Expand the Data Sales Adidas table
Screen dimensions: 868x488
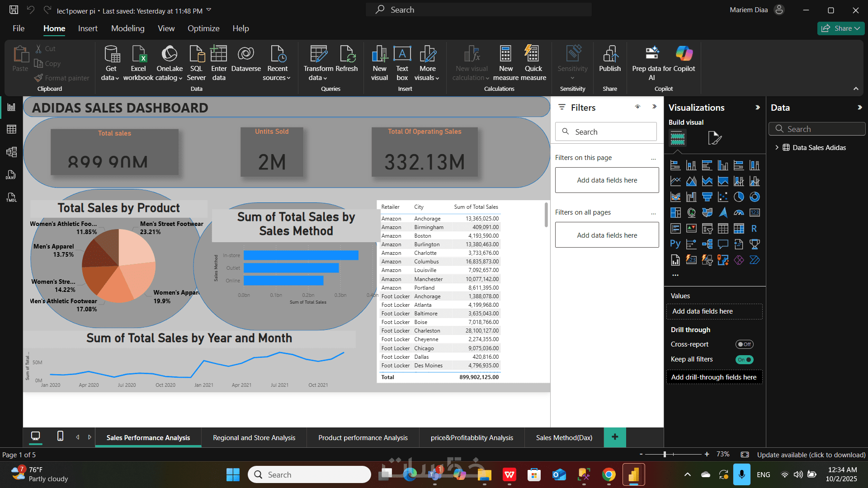[x=777, y=147]
